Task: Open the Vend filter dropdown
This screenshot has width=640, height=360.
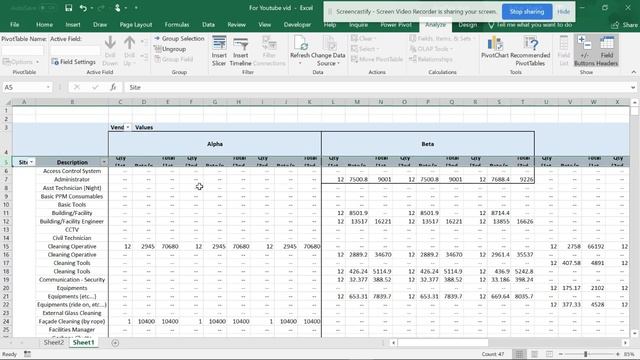Action: point(127,127)
